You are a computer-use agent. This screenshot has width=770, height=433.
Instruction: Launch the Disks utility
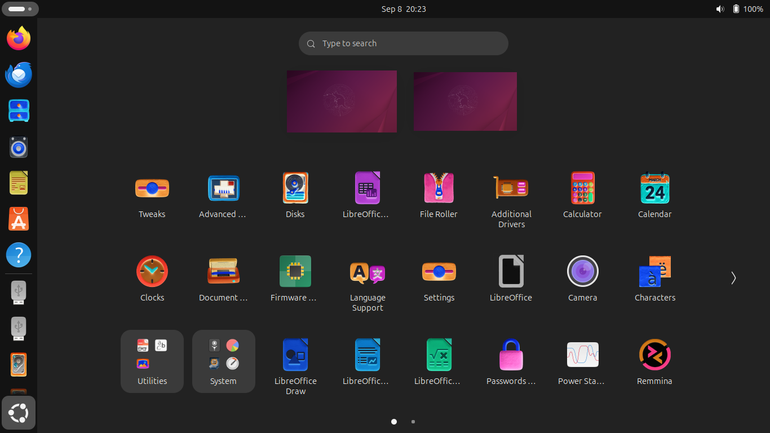click(x=295, y=195)
